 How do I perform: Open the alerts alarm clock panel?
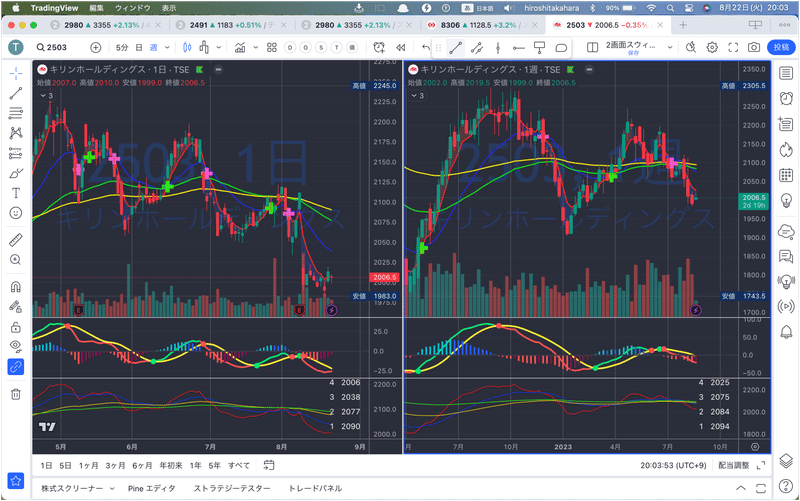[x=786, y=98]
